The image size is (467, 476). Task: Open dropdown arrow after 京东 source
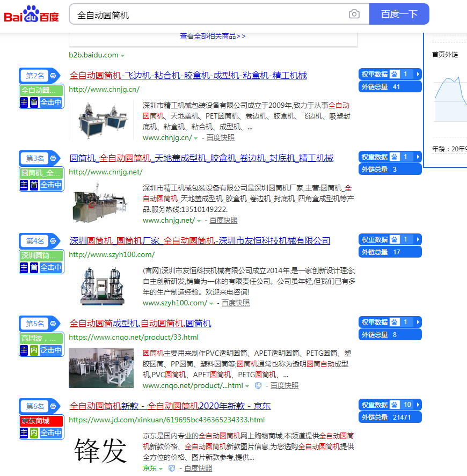tap(160, 468)
